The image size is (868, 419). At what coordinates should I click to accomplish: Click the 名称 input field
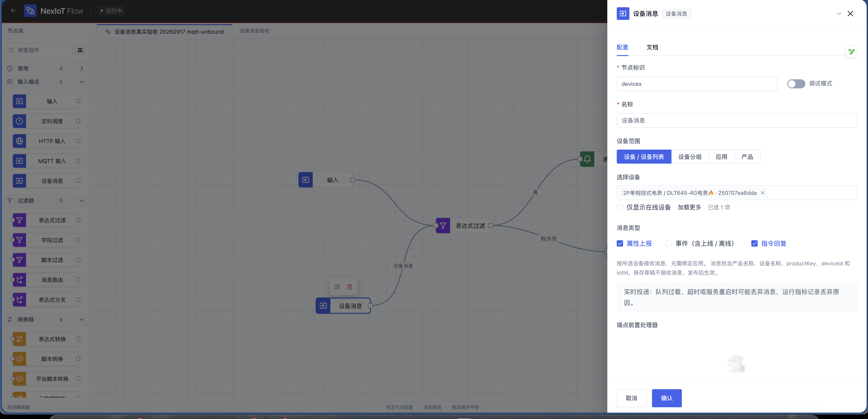(x=737, y=120)
